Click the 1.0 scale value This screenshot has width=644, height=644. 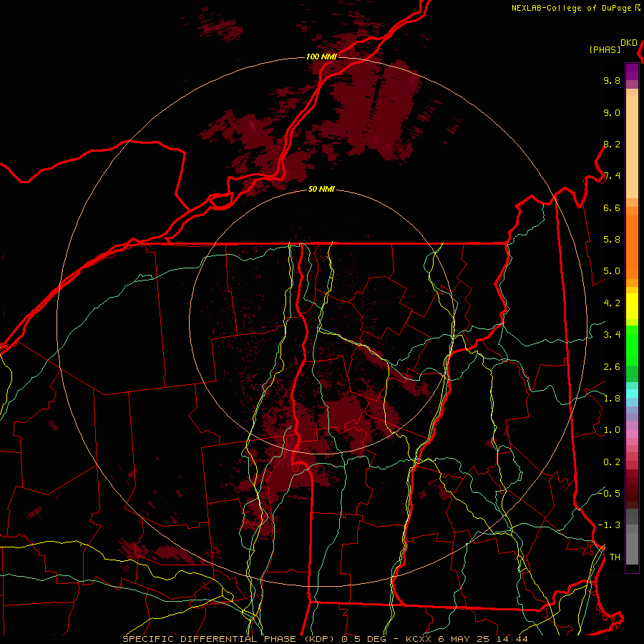click(x=612, y=431)
